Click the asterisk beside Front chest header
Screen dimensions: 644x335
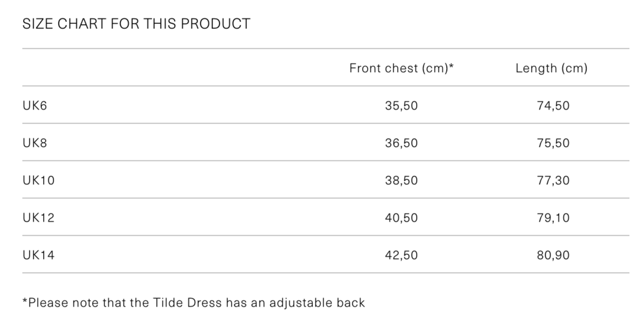tap(451, 66)
